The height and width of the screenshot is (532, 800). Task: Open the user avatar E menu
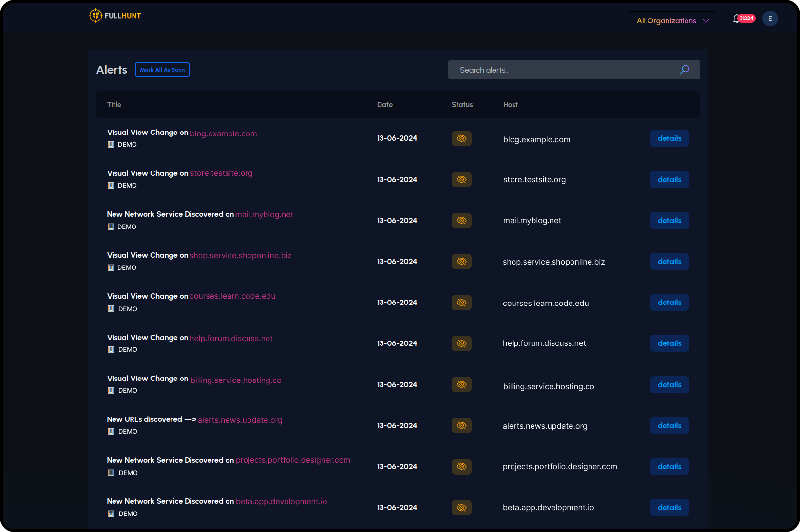pyautogui.click(x=770, y=19)
